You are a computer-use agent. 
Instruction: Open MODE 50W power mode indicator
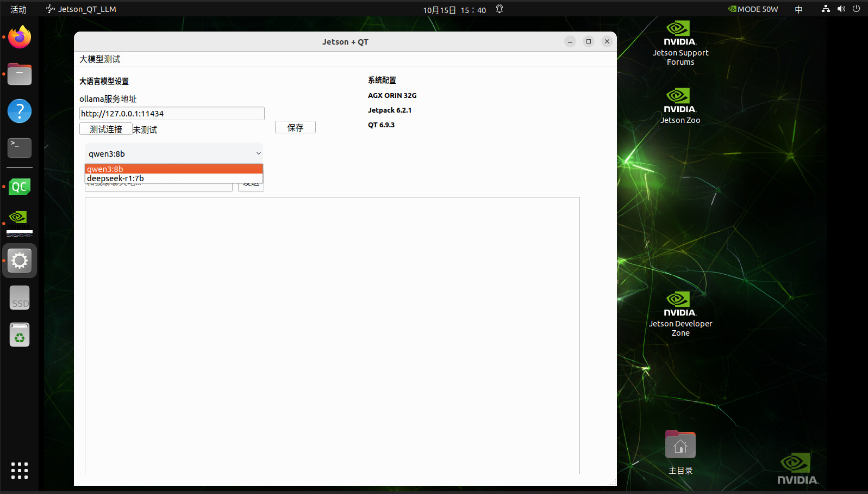[753, 9]
